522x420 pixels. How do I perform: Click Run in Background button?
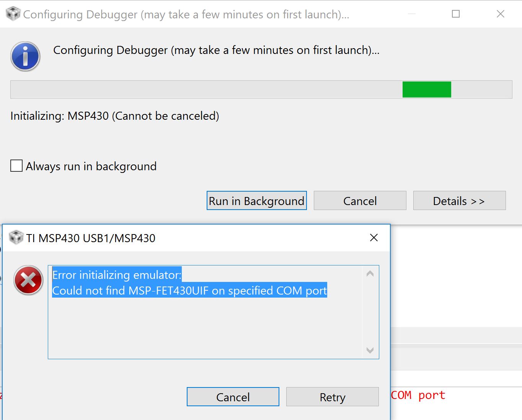point(257,201)
